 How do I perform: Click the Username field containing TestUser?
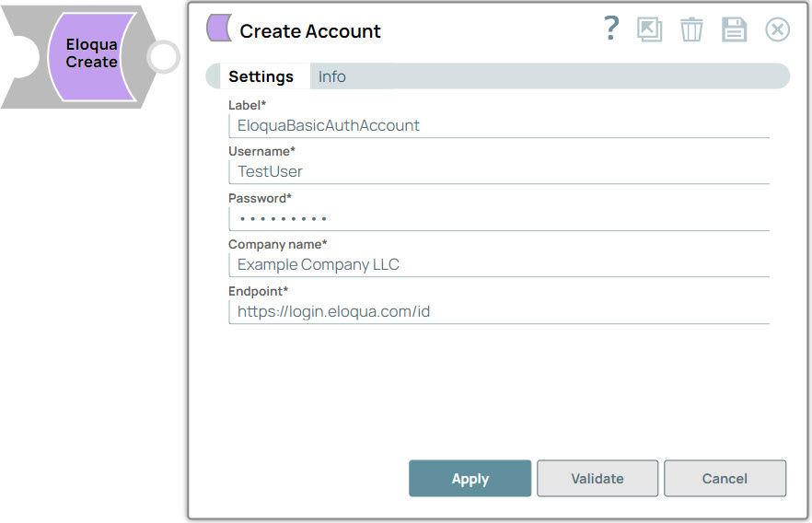click(499, 172)
